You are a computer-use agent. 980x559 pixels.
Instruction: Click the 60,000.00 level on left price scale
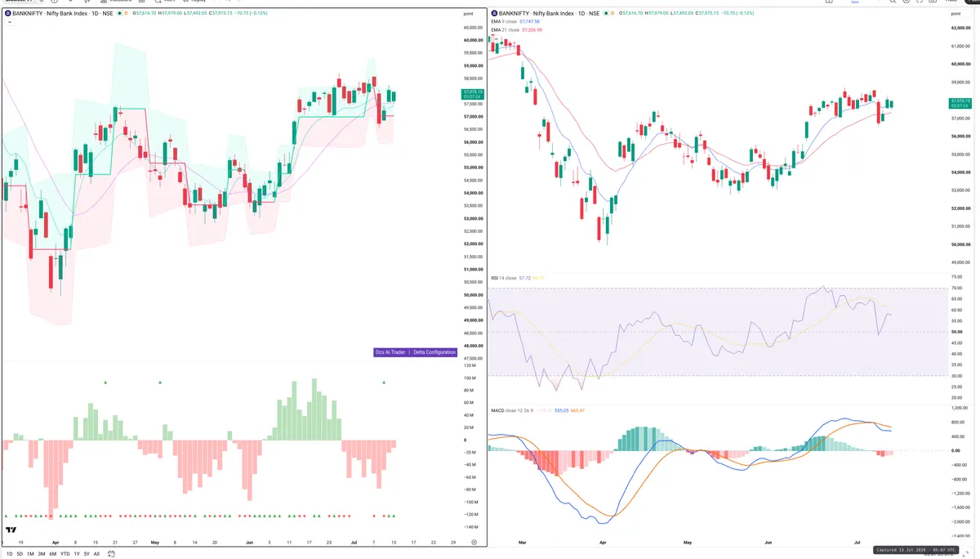tap(474, 40)
